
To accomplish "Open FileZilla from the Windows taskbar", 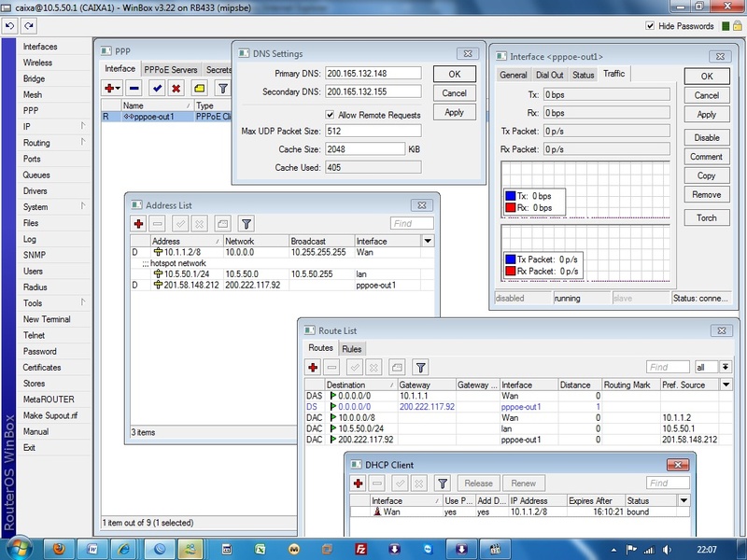I will [x=359, y=547].
